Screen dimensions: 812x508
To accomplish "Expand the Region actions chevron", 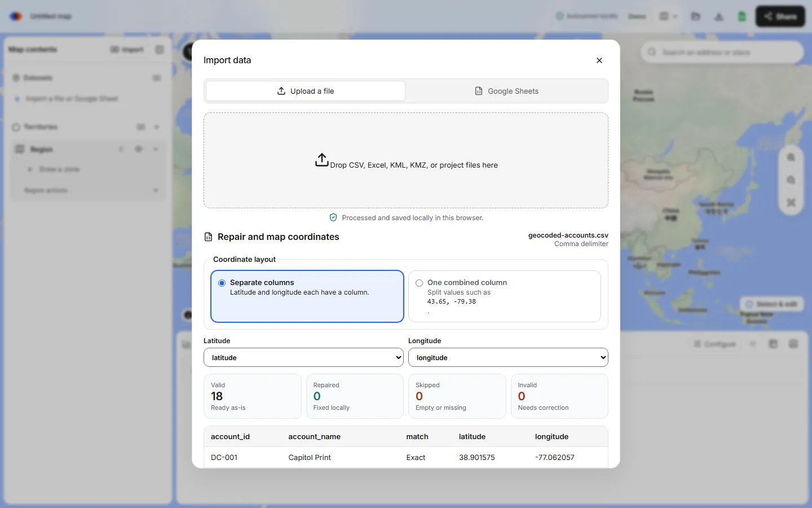I will pyautogui.click(x=156, y=190).
